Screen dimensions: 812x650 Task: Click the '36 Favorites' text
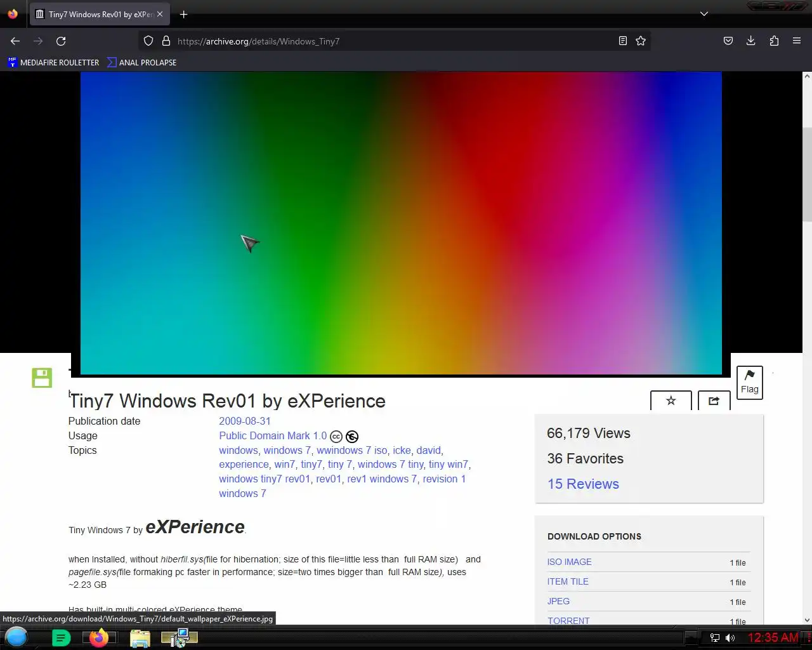coord(586,458)
